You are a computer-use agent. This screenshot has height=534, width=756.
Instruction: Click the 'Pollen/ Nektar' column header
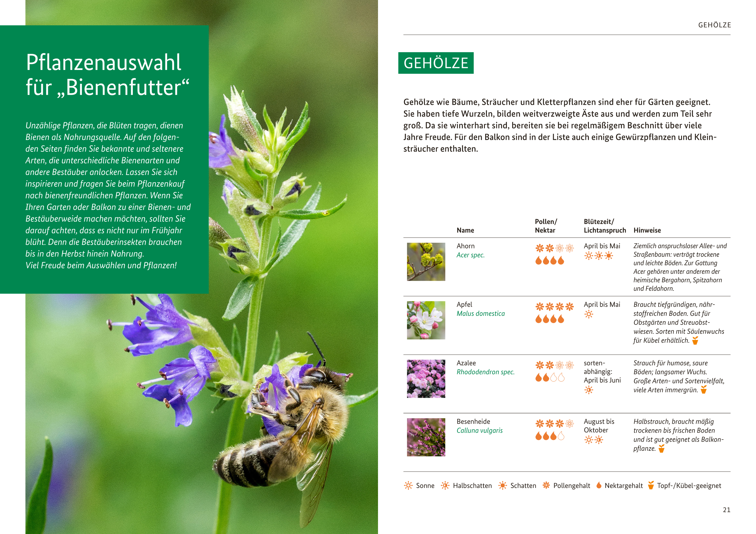(546, 226)
